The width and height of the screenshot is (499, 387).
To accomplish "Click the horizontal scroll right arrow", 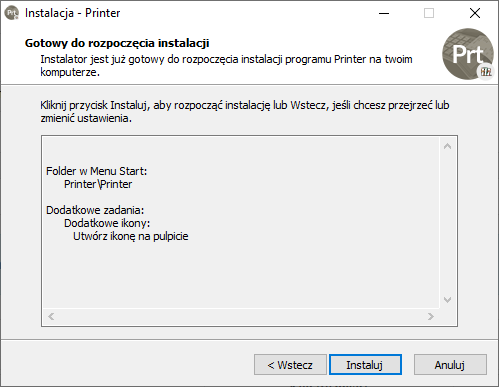I will (431, 316).
